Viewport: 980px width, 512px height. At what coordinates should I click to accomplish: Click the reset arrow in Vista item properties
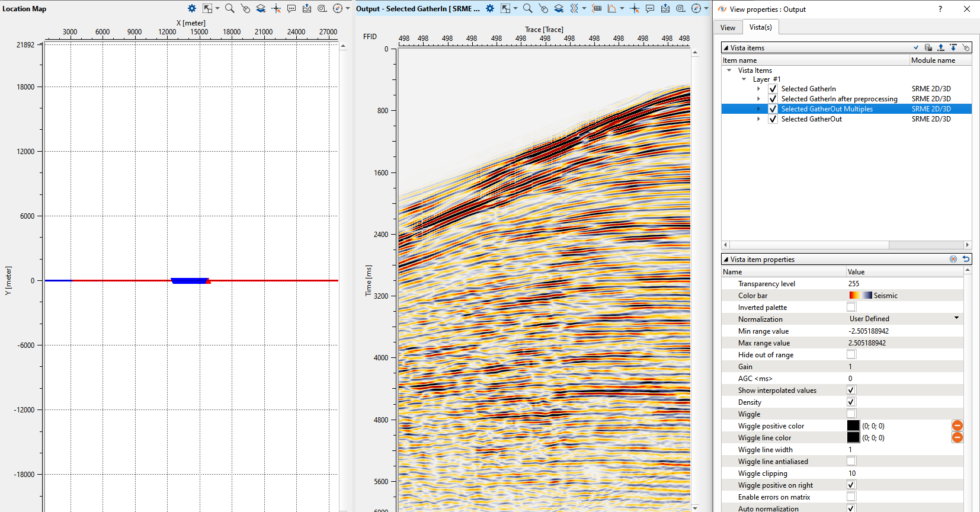tap(966, 259)
